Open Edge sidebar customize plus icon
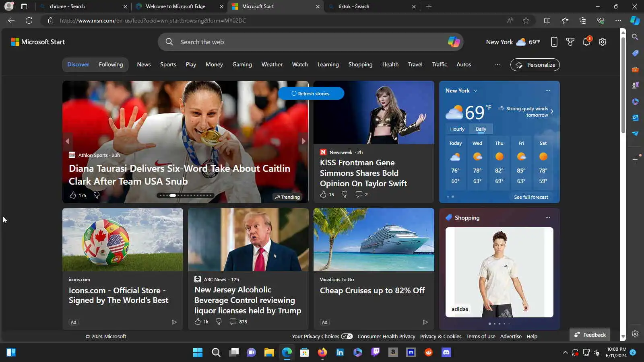644x362 pixels. click(x=635, y=160)
